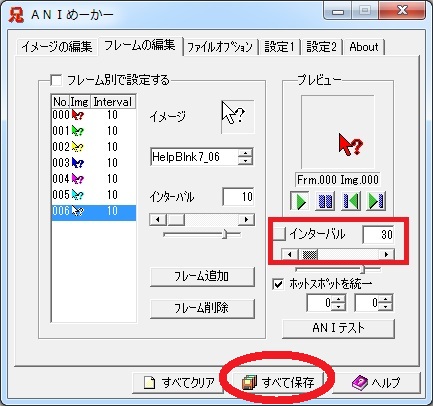
Task: Click the Img column header
Action: [79, 102]
